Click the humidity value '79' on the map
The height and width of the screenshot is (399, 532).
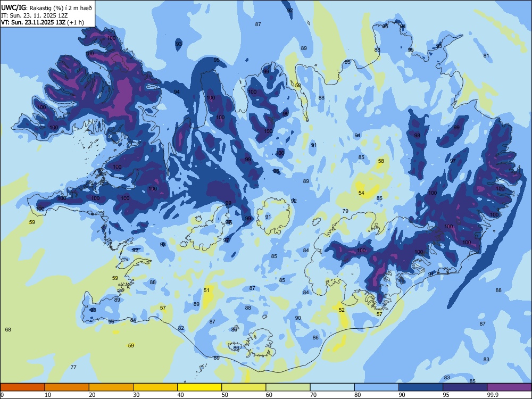point(345,211)
